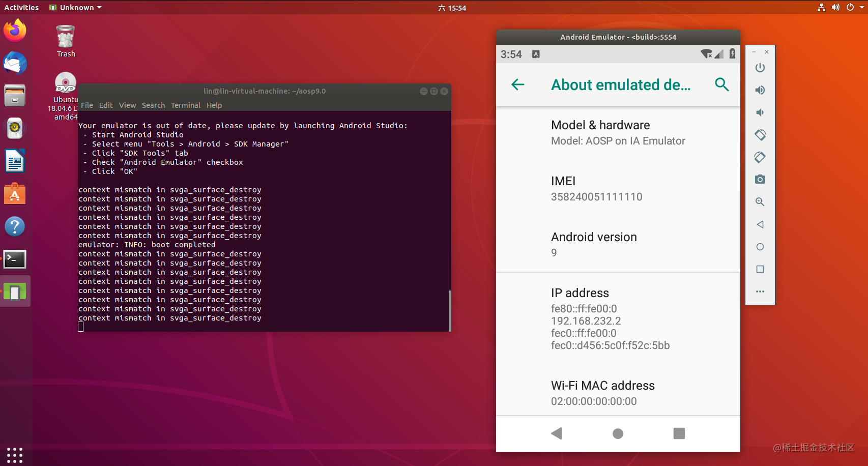Click the volume up icon on emulator toolbar
The height and width of the screenshot is (466, 868).
coord(760,90)
